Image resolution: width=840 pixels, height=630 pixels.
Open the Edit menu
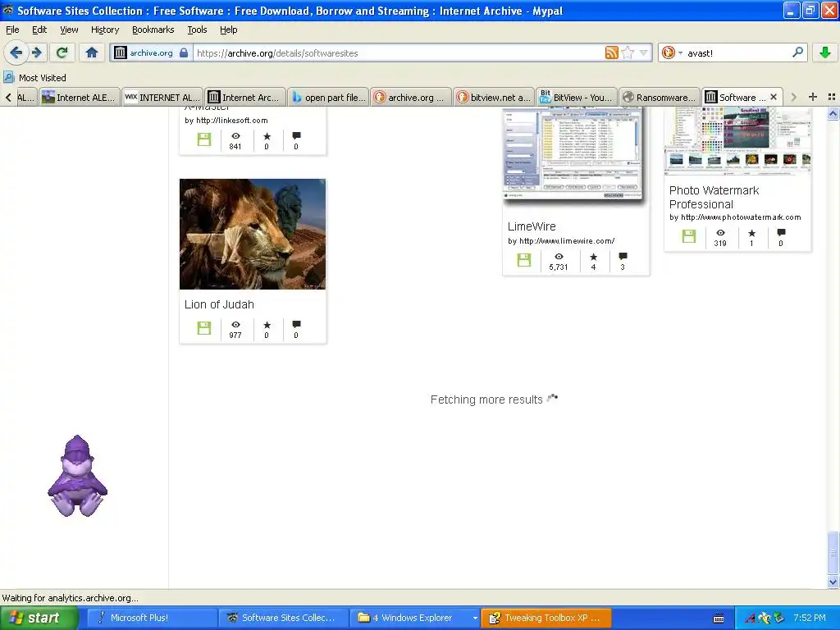39,30
